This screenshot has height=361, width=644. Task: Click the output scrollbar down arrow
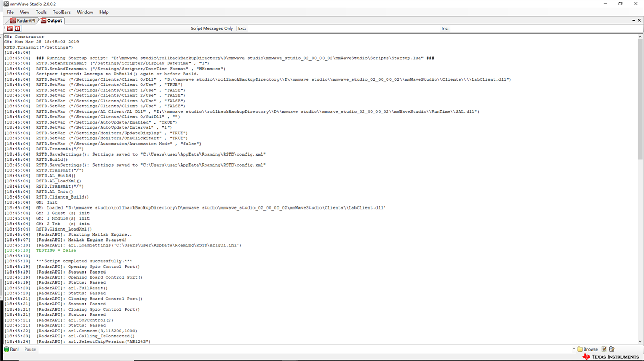coord(640,341)
